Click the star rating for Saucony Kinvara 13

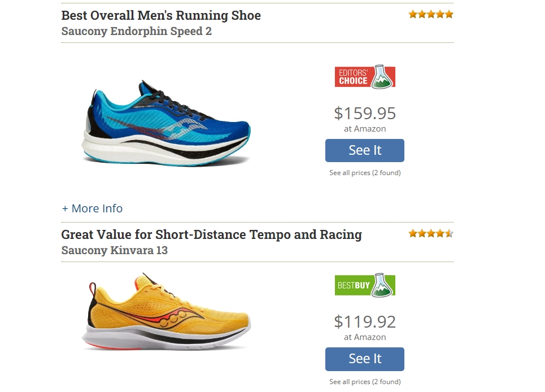point(431,233)
